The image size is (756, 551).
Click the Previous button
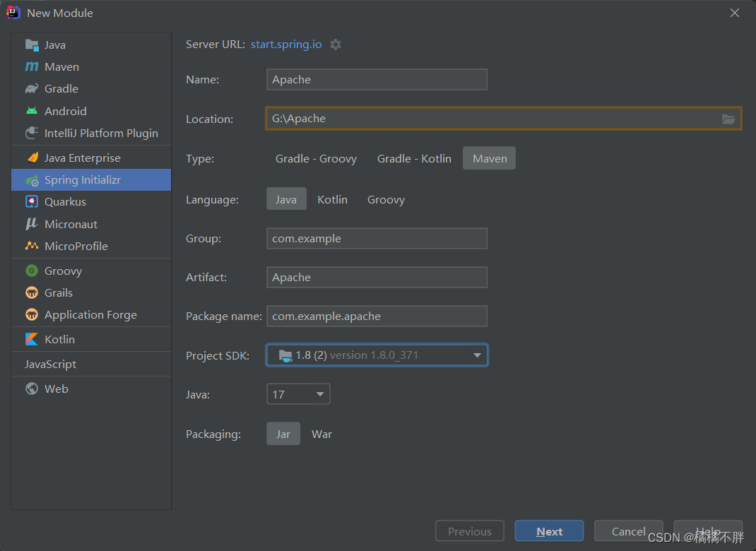pos(470,531)
